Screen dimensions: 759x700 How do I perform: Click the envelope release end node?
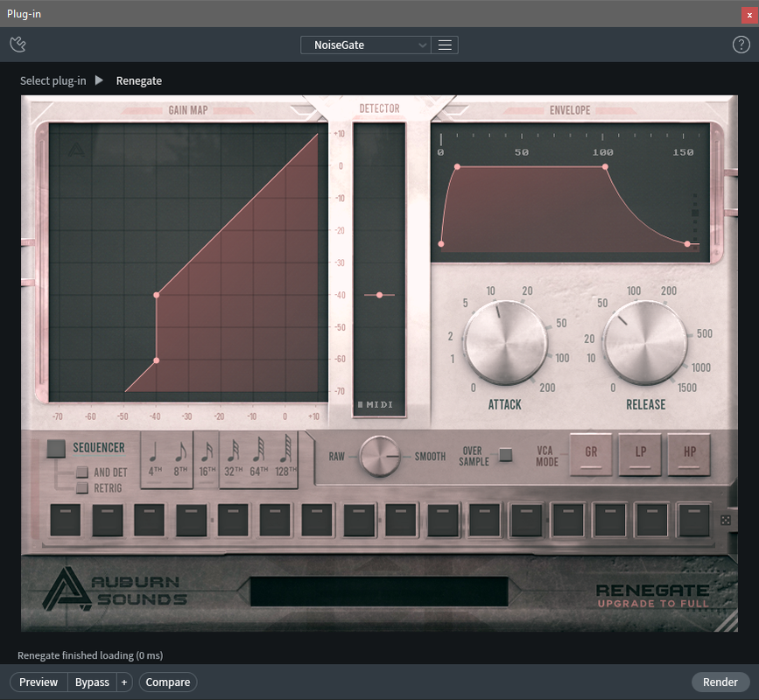point(687,244)
